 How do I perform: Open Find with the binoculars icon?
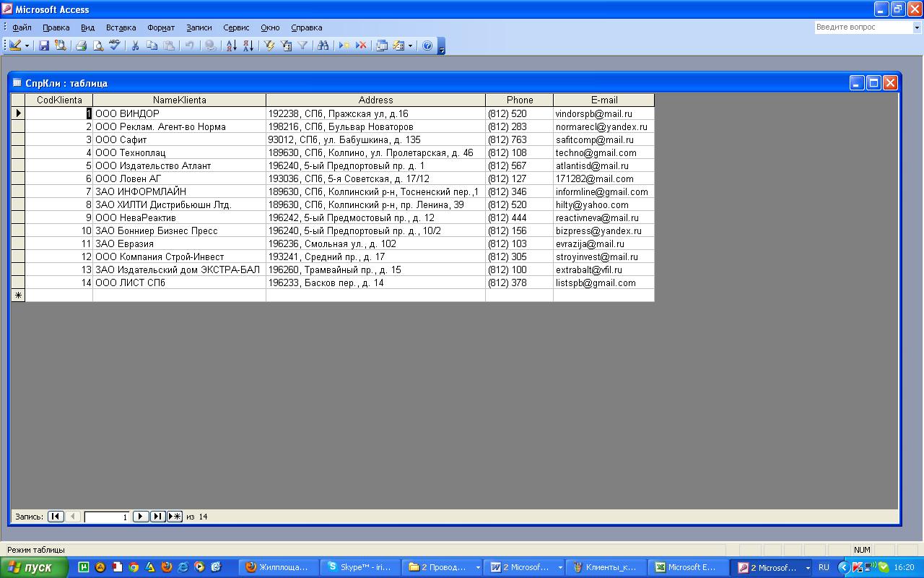[x=323, y=46]
